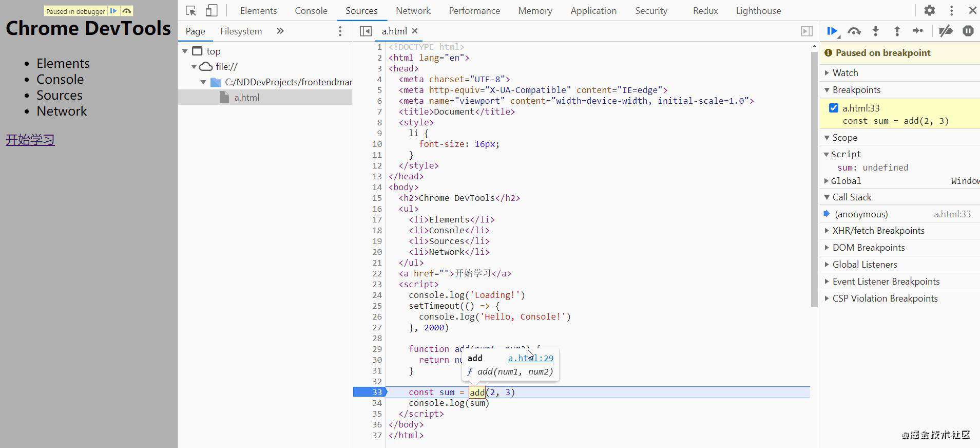The width and height of the screenshot is (980, 448).
Task: Step into next function call
Action: pos(876,31)
